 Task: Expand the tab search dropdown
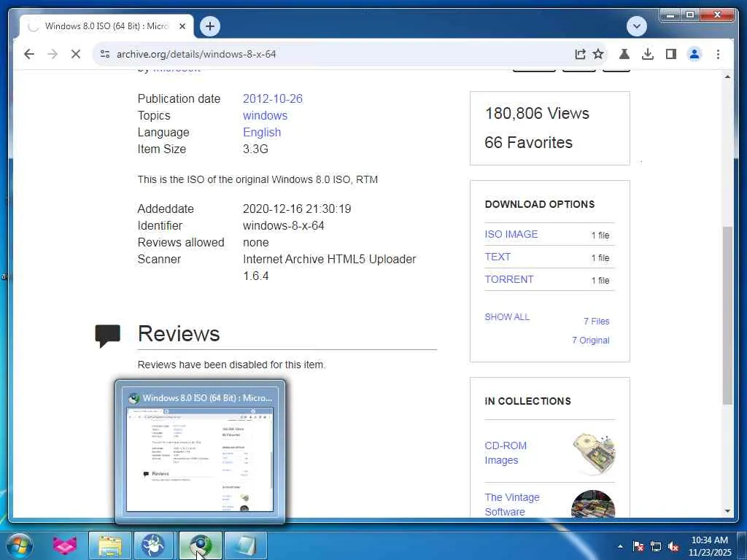636,26
